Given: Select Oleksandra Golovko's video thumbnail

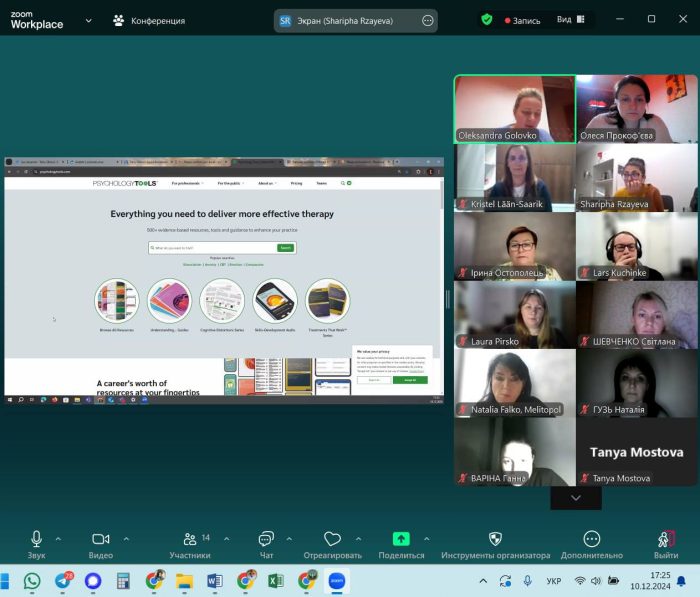Looking at the screenshot, I should (x=514, y=108).
